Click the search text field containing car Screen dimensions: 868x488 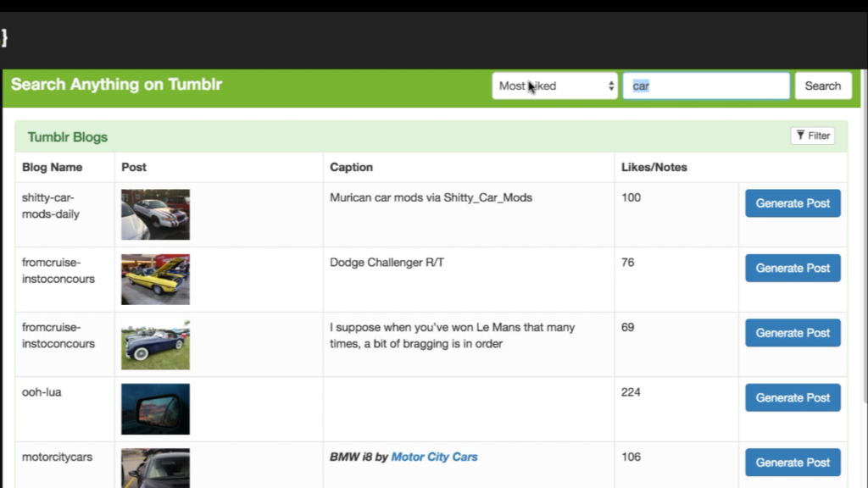(x=705, y=86)
